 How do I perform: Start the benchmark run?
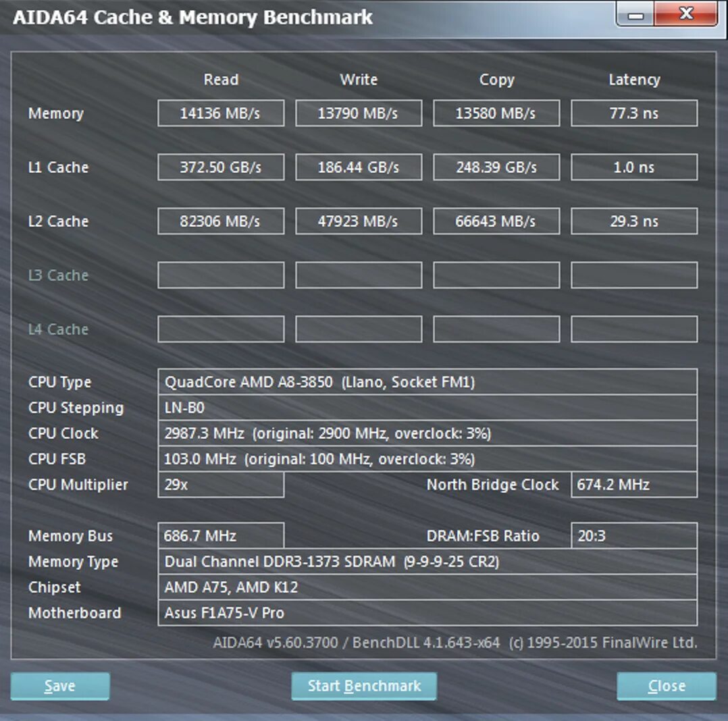[x=364, y=686]
